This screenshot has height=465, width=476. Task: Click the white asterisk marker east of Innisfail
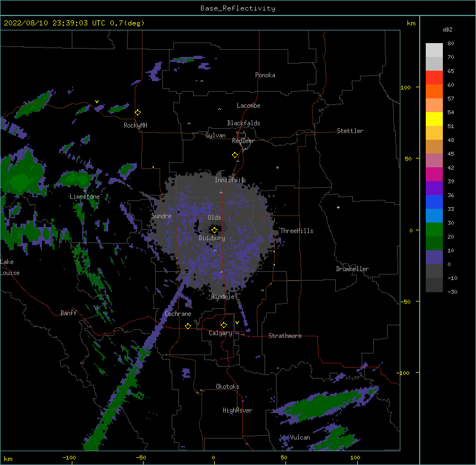277,167
